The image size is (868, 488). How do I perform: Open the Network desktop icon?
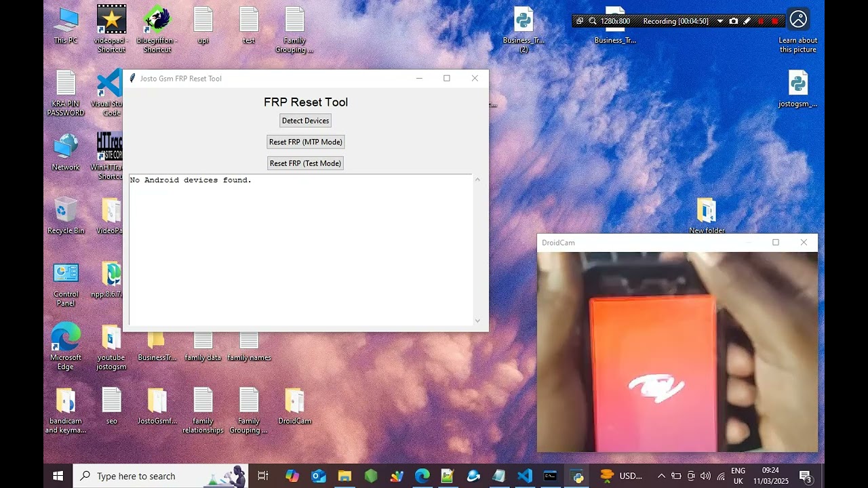tap(66, 152)
